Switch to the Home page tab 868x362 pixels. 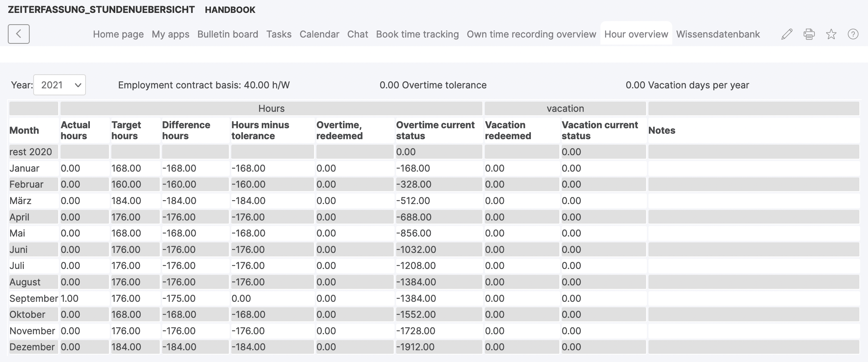tap(118, 34)
